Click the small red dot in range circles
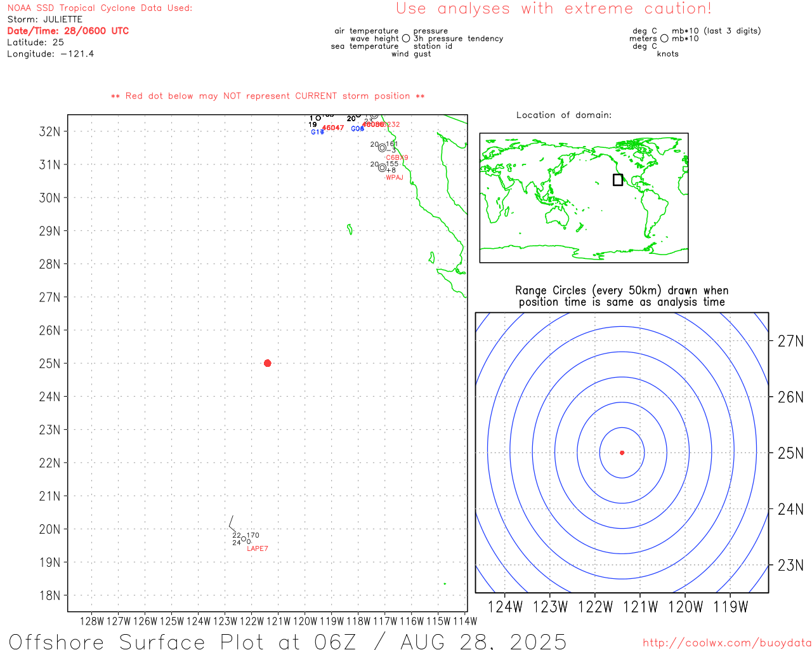The width and height of the screenshot is (812, 650). (x=622, y=453)
